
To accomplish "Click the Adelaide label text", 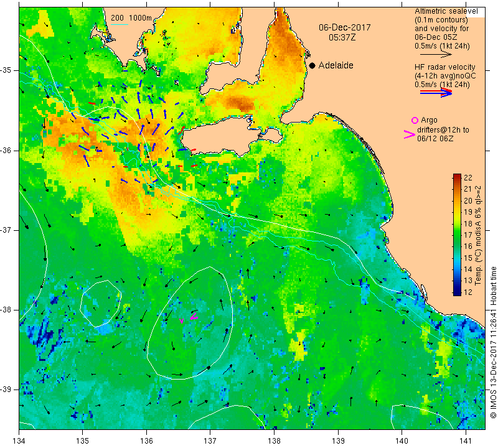I will (x=336, y=65).
